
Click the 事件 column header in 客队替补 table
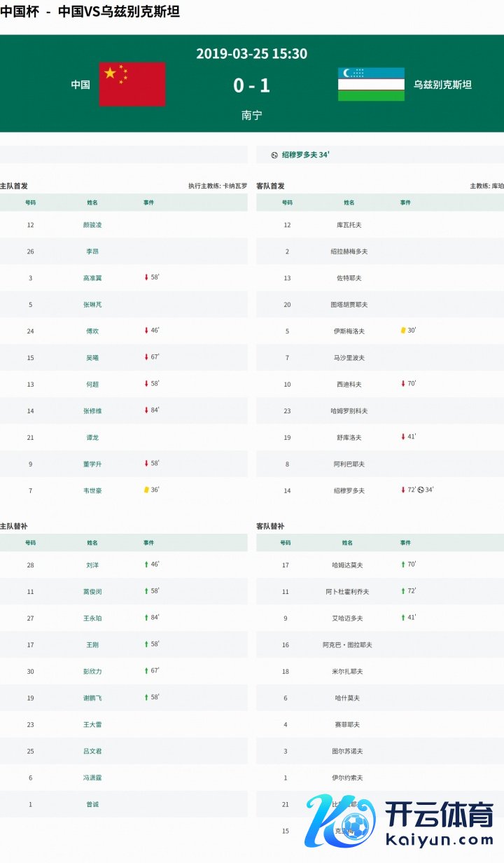405,543
